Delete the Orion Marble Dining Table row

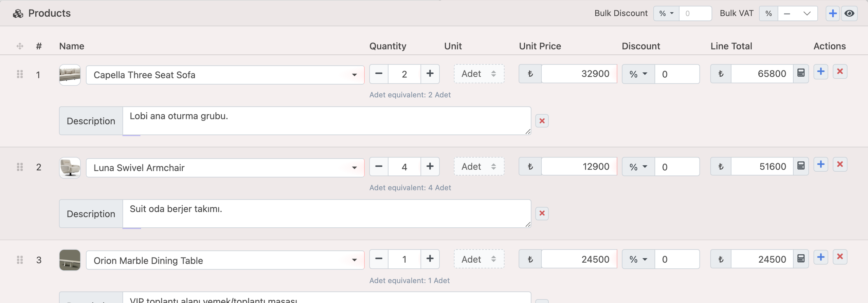click(x=840, y=257)
